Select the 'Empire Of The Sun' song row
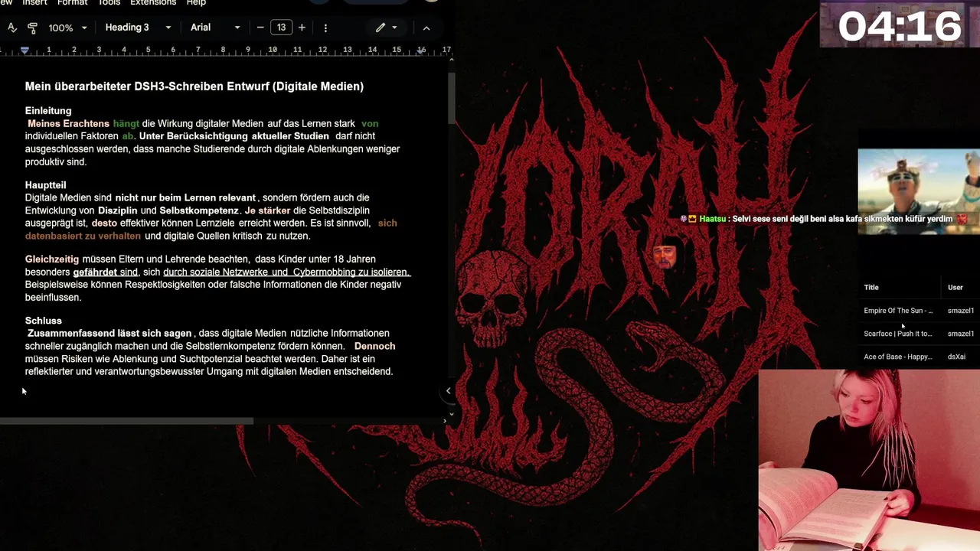 pyautogui.click(x=919, y=311)
